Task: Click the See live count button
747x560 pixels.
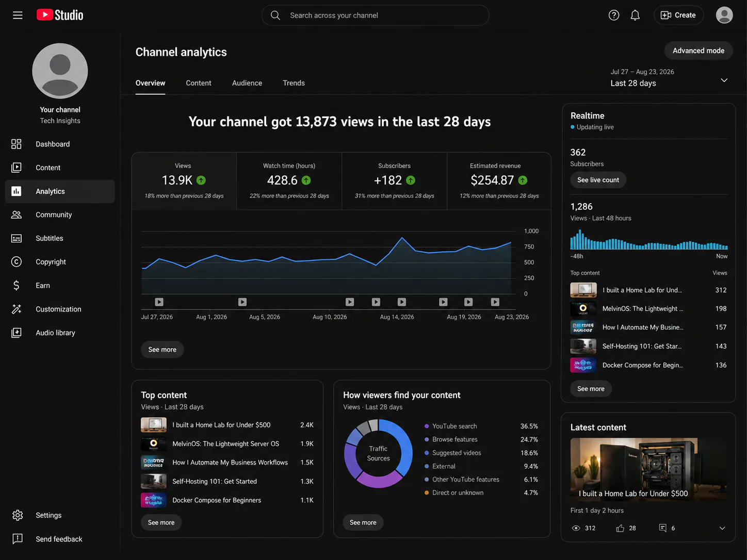Action: tap(598, 180)
